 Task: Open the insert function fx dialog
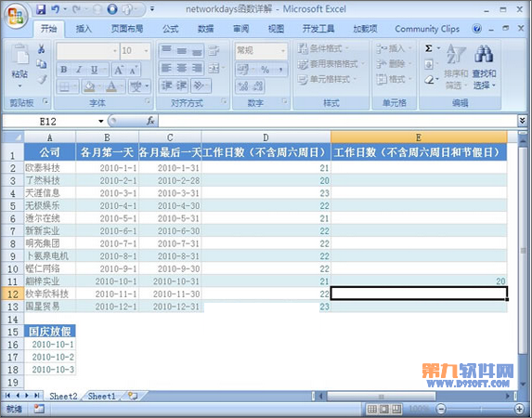[150, 121]
